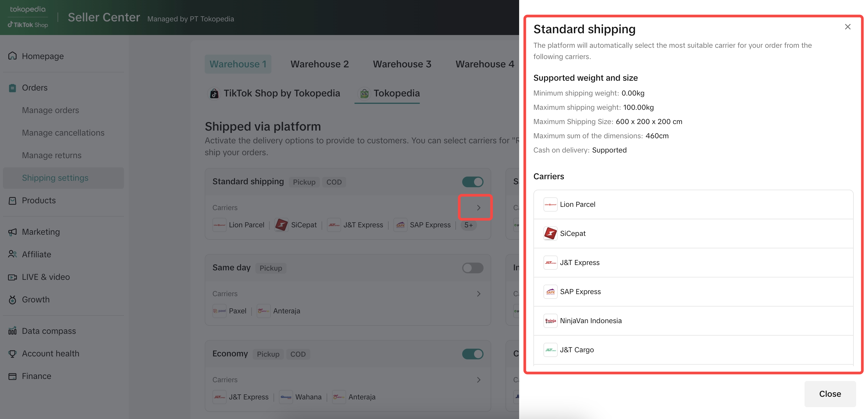Screen dimensions: 868x419
Task: Click the Account health trophy icon
Action: pyautogui.click(x=12, y=354)
